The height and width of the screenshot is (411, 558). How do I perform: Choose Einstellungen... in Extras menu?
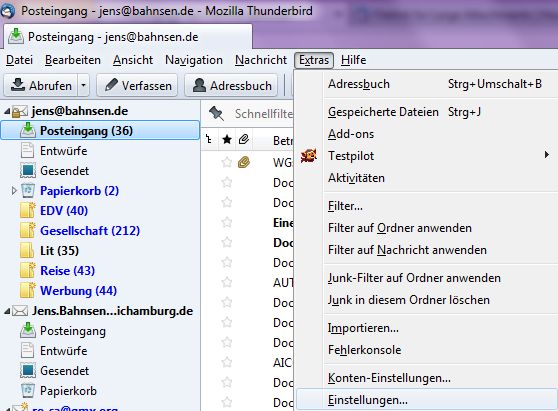(427, 400)
